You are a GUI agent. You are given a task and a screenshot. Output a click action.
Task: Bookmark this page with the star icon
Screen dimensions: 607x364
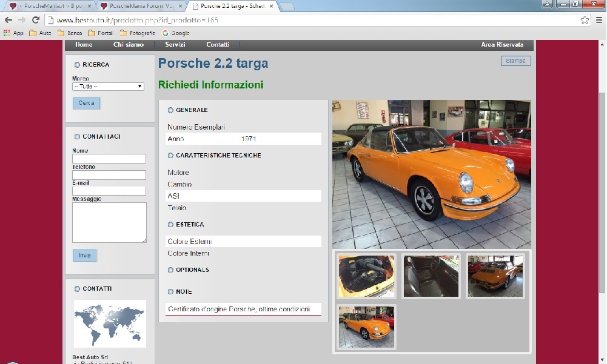click(x=585, y=20)
